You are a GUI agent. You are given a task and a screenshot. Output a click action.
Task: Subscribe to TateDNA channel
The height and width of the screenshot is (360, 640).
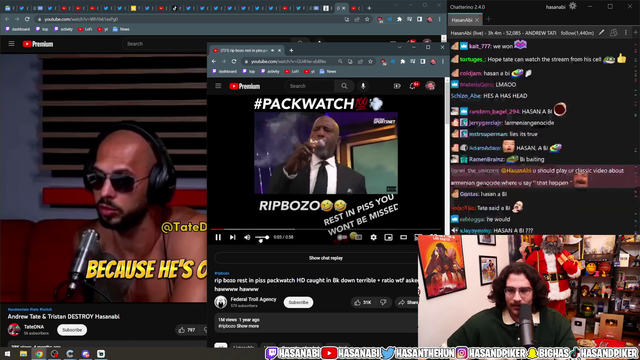click(72, 330)
